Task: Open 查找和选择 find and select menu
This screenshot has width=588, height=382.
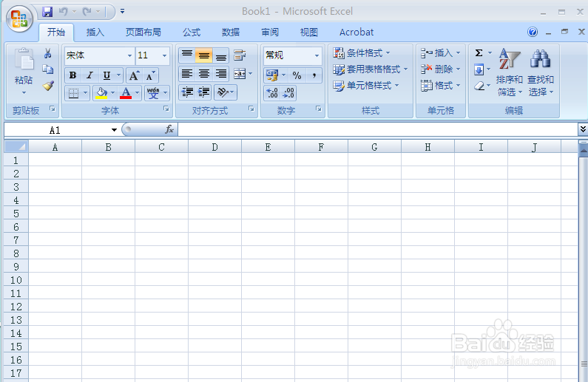Action: 541,72
